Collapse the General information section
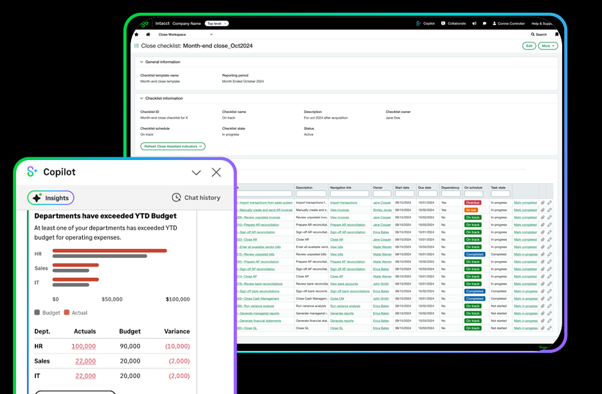The height and width of the screenshot is (394, 602). tap(141, 62)
